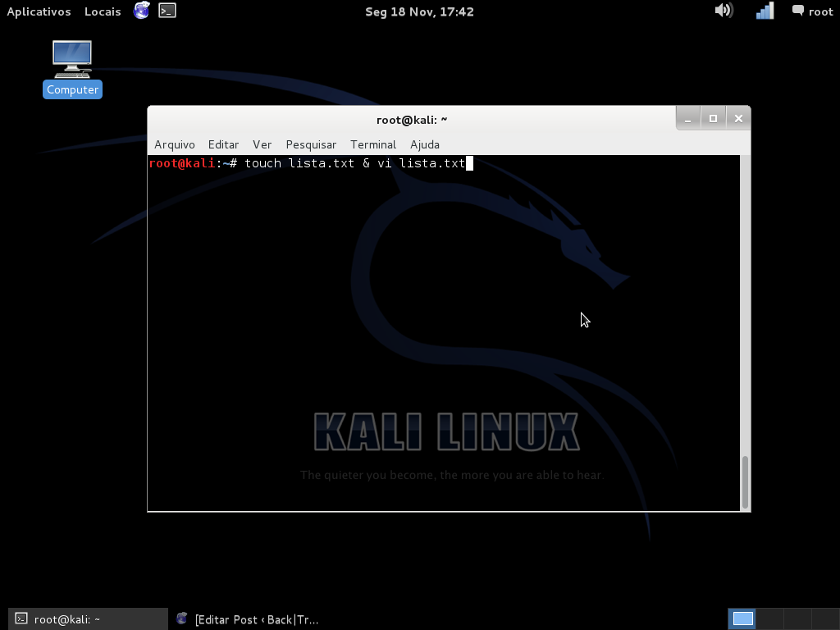Switch to Editar Post browser taskbar entry

pos(248,619)
